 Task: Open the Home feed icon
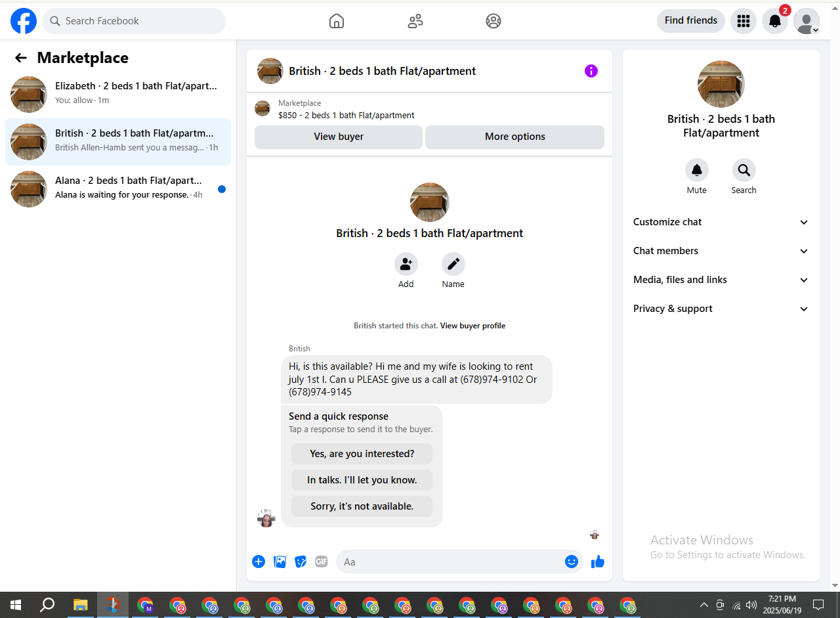337,21
